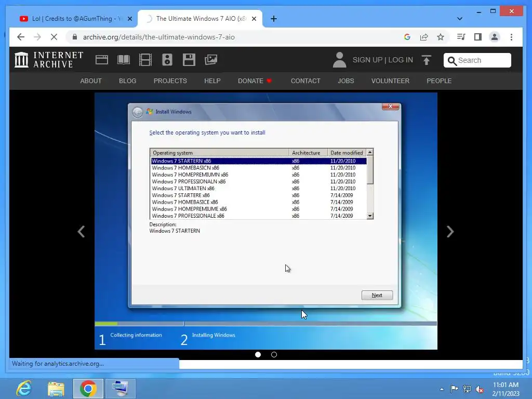The height and width of the screenshot is (399, 532).
Task: Open the PROJECTS menu item
Action: point(170,81)
